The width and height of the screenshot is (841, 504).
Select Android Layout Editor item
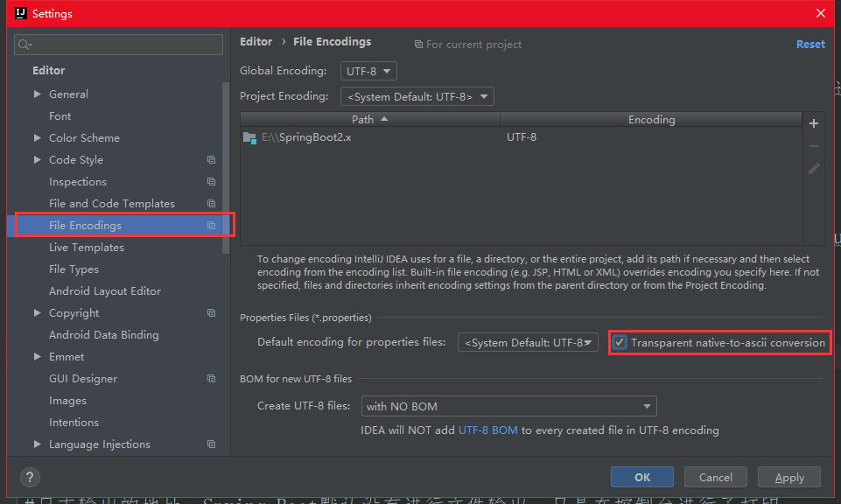[105, 291]
